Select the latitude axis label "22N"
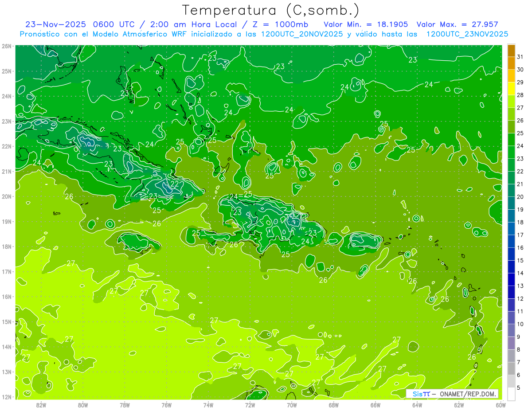This screenshot has height=411, width=532. coord(7,146)
